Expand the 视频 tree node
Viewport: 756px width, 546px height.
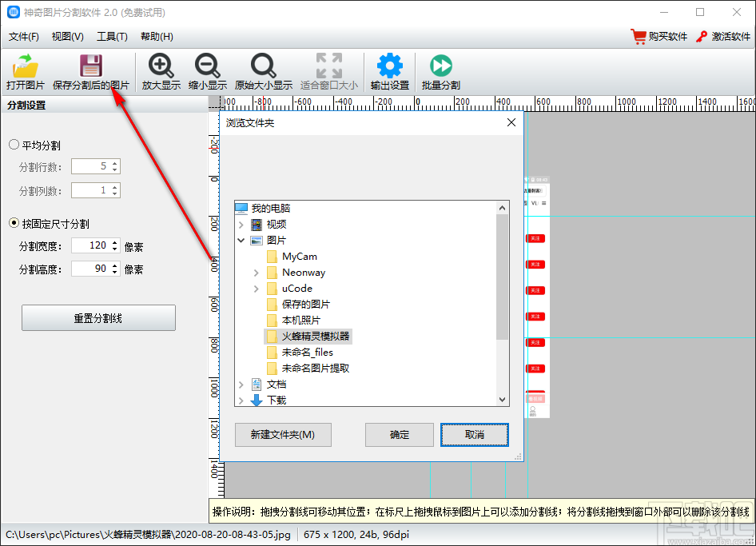click(241, 225)
